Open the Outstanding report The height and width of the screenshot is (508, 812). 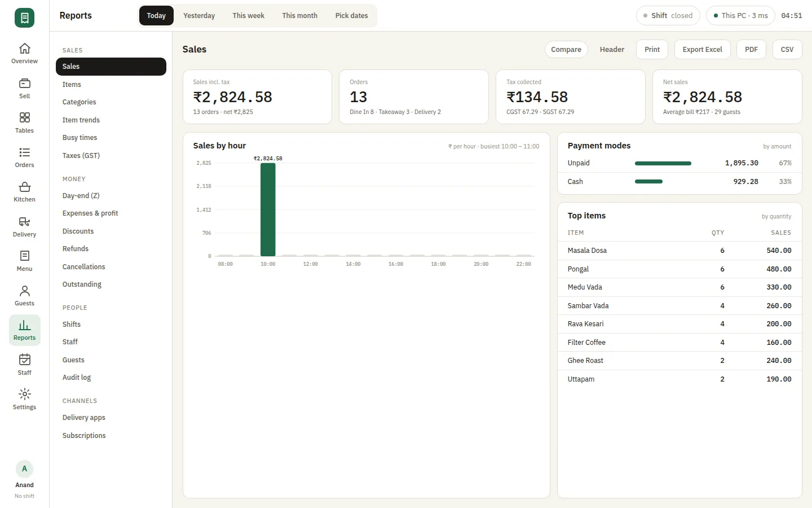pos(111,284)
